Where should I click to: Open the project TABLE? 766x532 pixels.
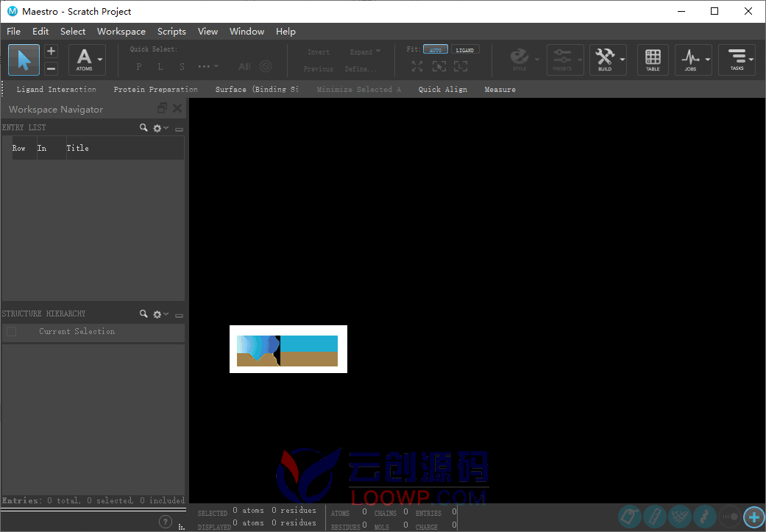pyautogui.click(x=653, y=60)
